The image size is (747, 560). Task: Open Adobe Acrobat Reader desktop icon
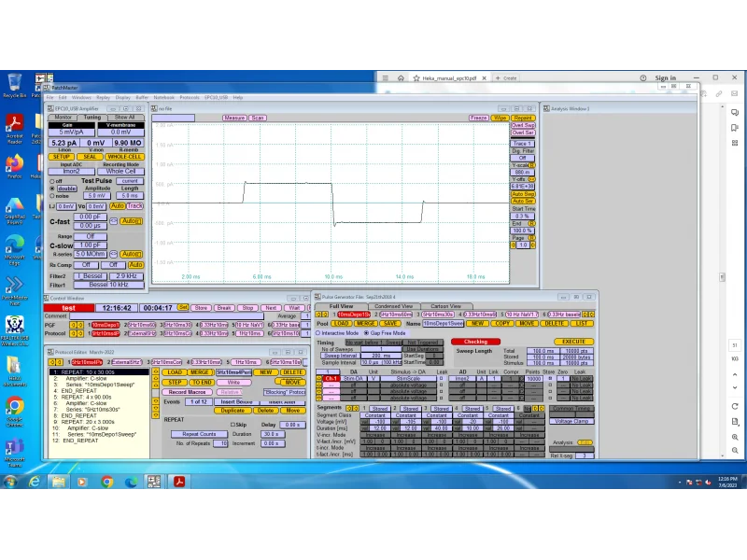[14, 124]
